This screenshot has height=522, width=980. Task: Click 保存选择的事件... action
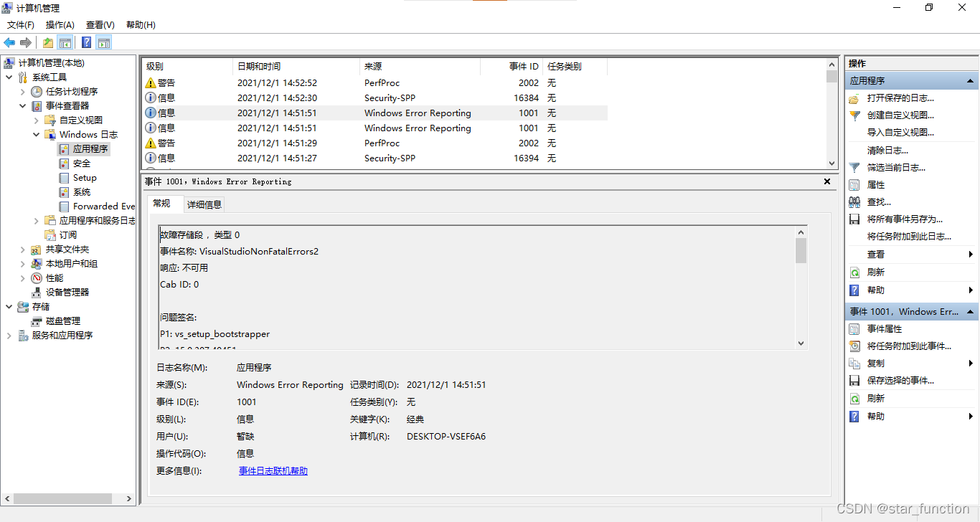[900, 381]
